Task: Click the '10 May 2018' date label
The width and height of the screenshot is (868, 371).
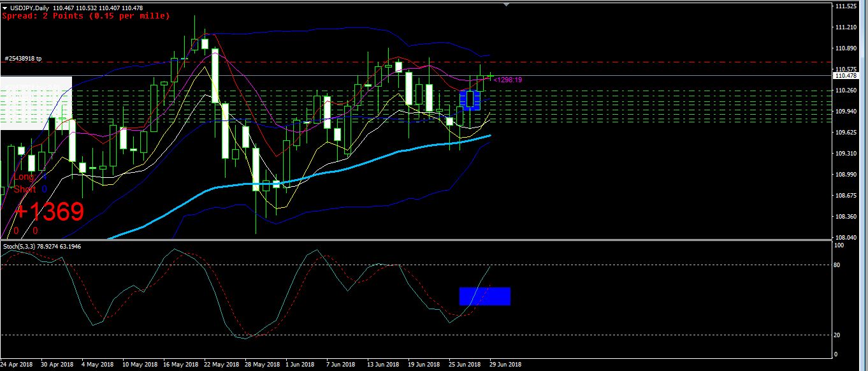Action: tap(140, 365)
